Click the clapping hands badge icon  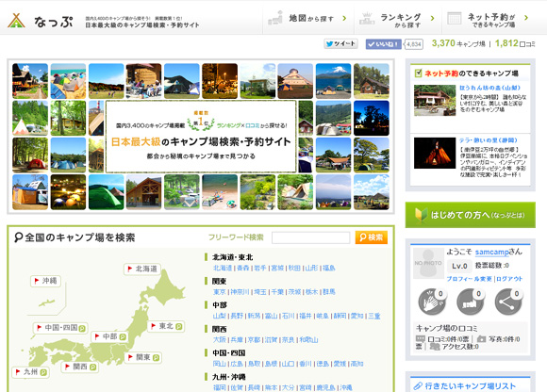tap(432, 301)
